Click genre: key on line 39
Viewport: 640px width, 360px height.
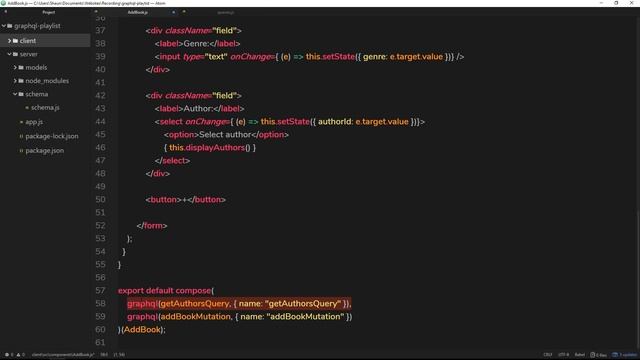(375, 57)
